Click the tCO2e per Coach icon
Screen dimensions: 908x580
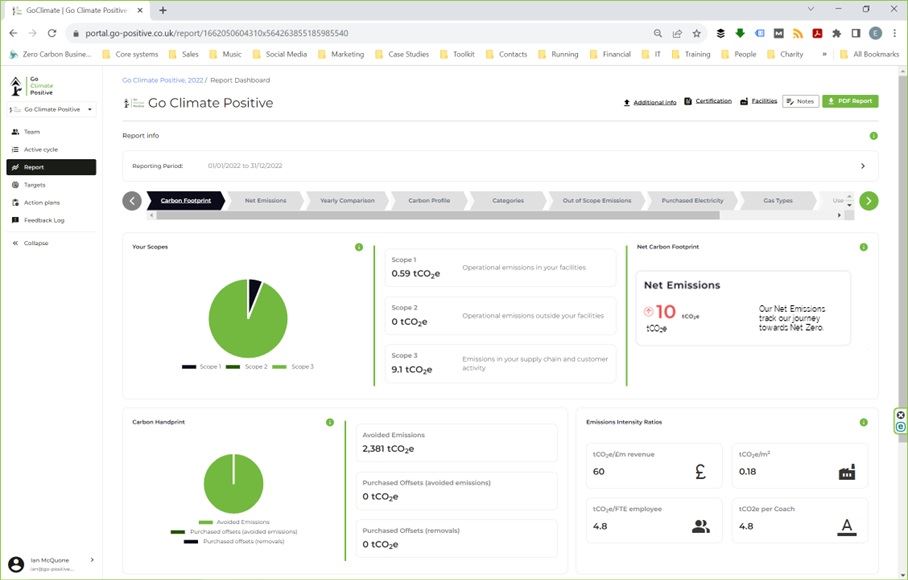click(847, 527)
